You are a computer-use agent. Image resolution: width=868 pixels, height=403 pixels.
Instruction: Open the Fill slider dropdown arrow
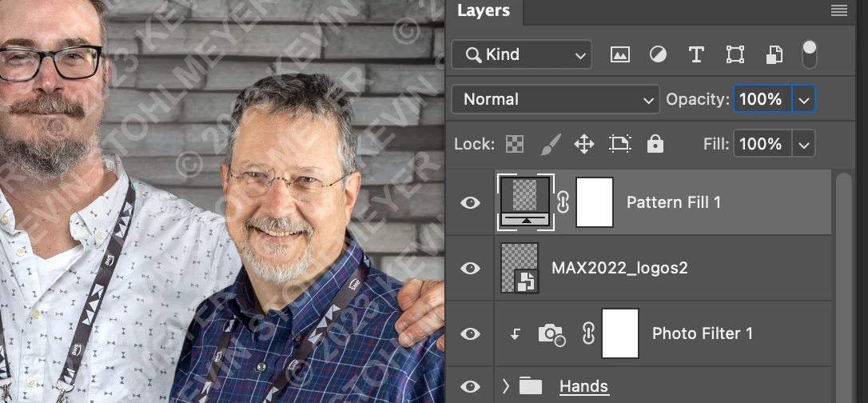click(804, 145)
